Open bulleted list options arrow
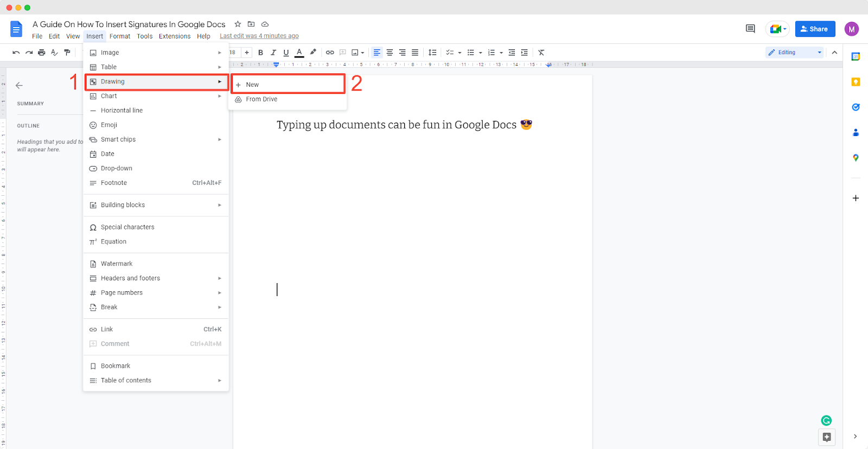Viewport: 868px width, 449px height. 481,53
